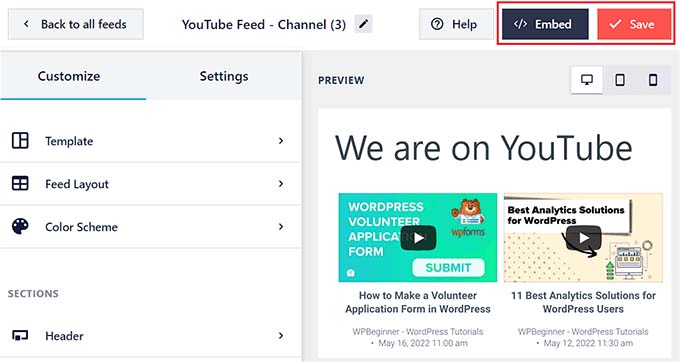The width and height of the screenshot is (680, 362).
Task: Click the PREVIEW label
Action: (341, 80)
